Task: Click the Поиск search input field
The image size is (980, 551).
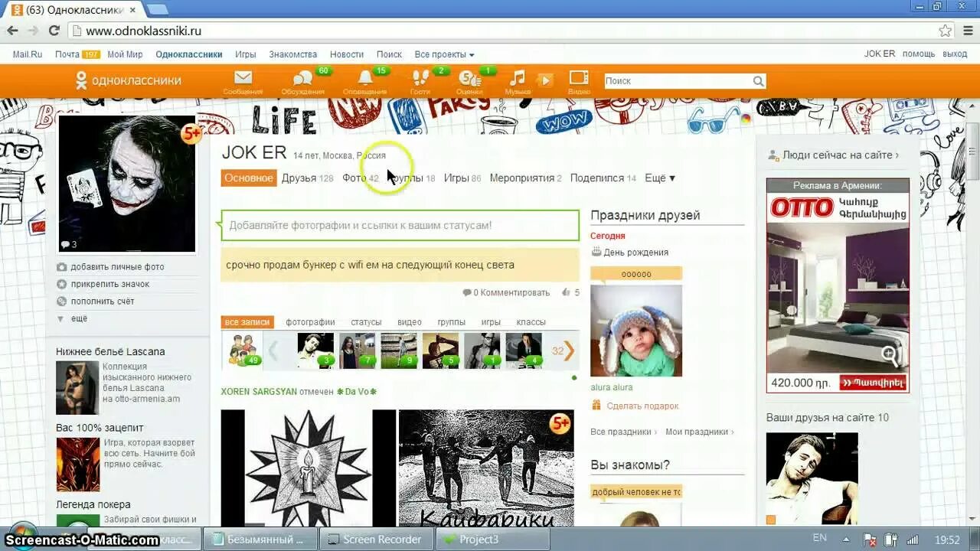Action: tap(678, 81)
